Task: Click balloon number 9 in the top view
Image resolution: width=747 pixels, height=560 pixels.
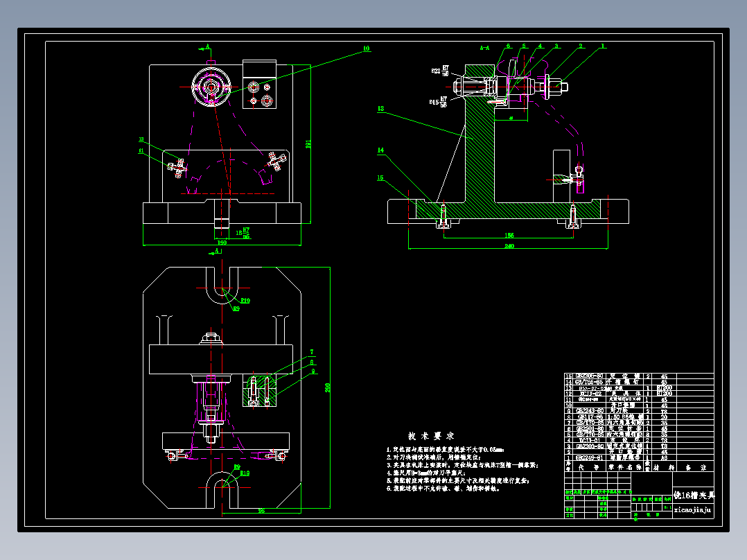Action: click(313, 371)
